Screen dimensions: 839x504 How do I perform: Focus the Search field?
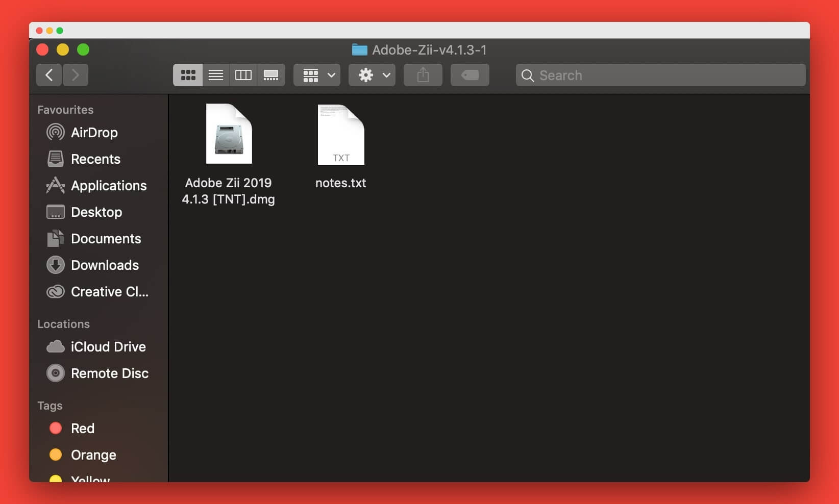[x=661, y=75]
